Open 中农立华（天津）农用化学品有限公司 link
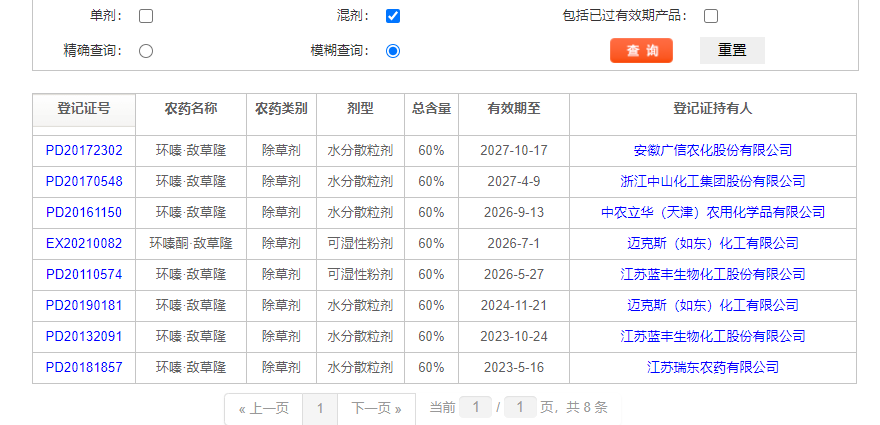Image resolution: width=880 pixels, height=425 pixels. click(713, 212)
